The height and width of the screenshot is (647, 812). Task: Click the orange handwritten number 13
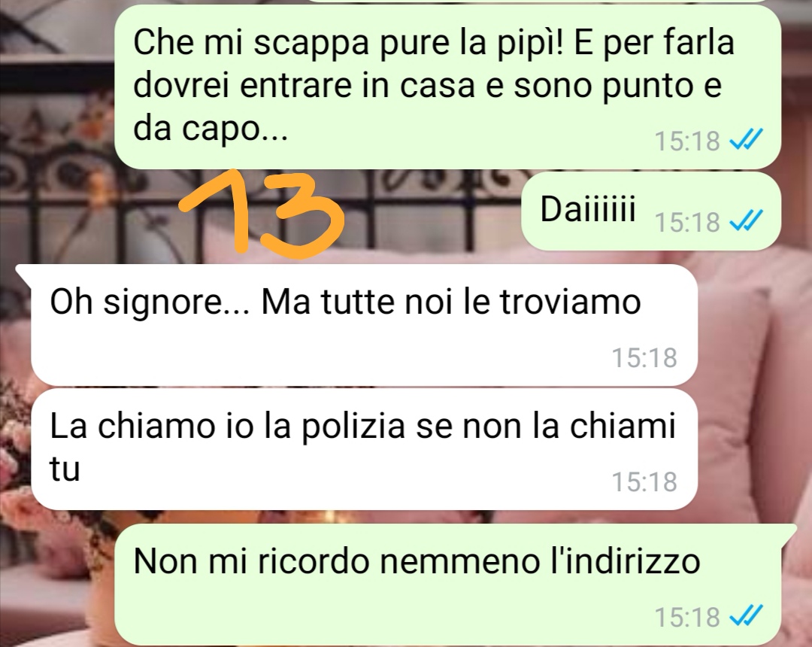tap(262, 212)
